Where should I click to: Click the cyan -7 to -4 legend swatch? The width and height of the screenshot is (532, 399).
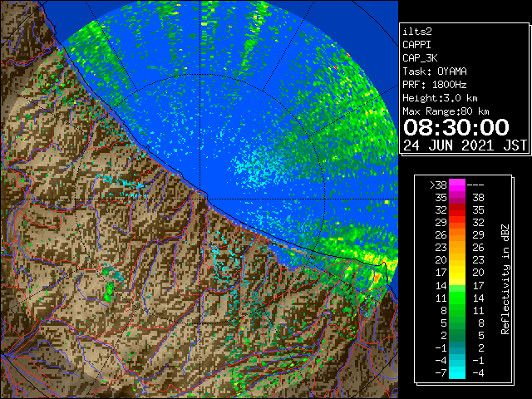click(x=457, y=372)
